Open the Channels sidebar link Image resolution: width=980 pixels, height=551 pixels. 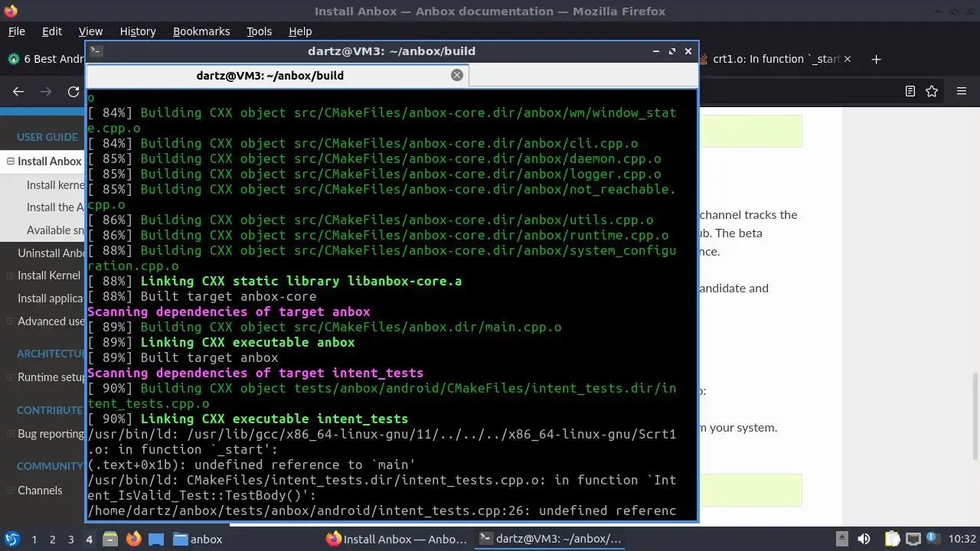pyautogui.click(x=40, y=491)
